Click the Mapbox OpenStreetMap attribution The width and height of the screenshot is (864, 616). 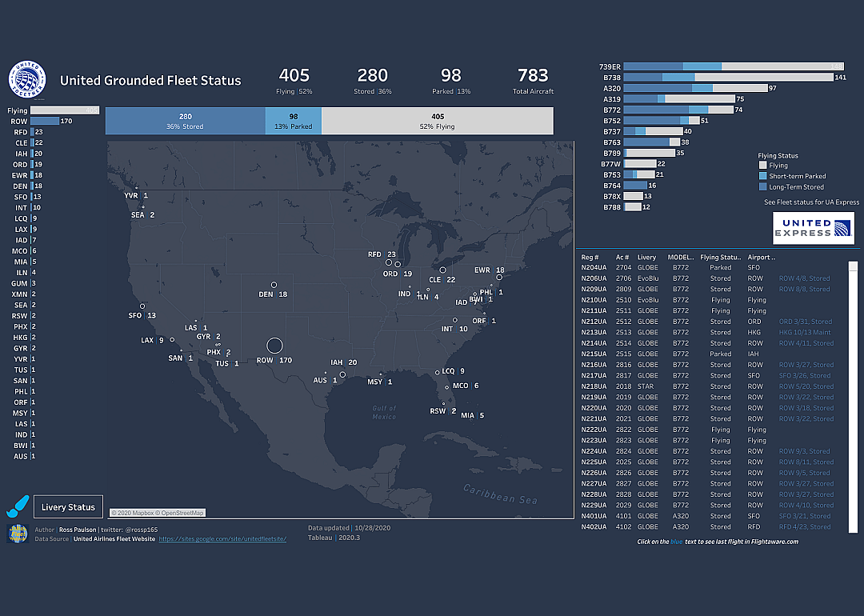[x=157, y=513]
